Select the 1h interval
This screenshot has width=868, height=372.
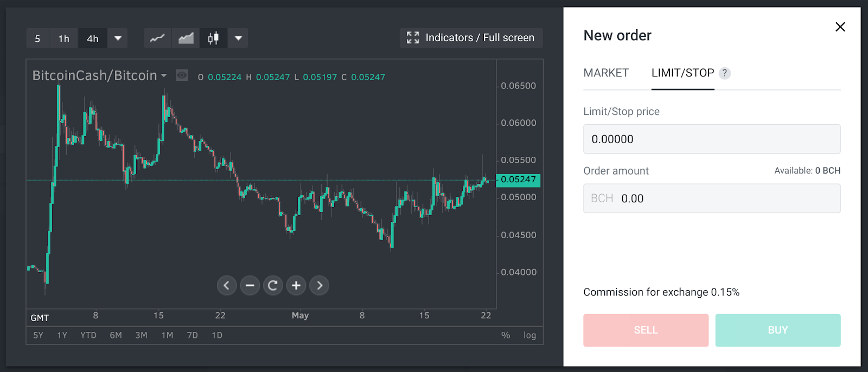64,39
